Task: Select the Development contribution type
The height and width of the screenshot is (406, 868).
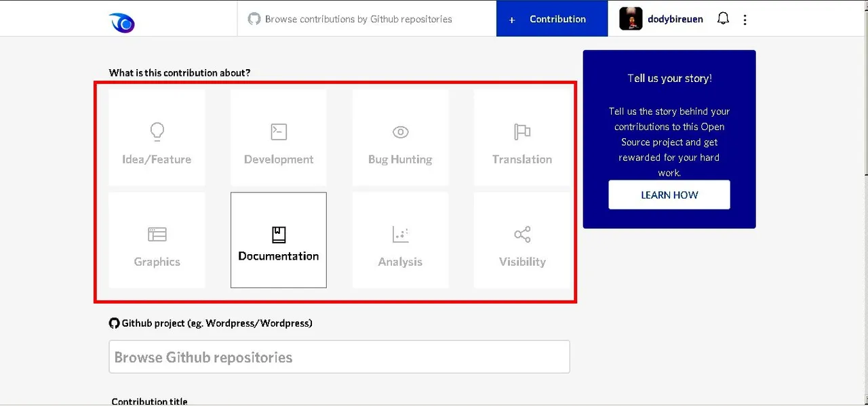Action: click(279, 138)
